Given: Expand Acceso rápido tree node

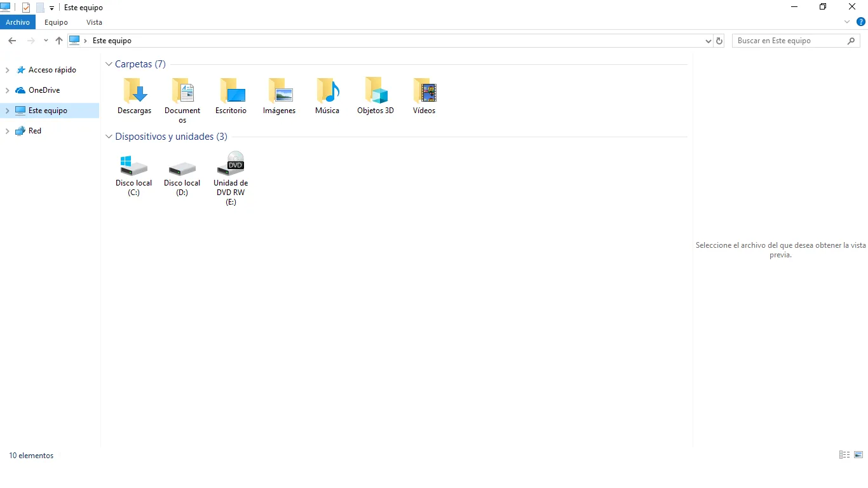Looking at the screenshot, I should 8,70.
